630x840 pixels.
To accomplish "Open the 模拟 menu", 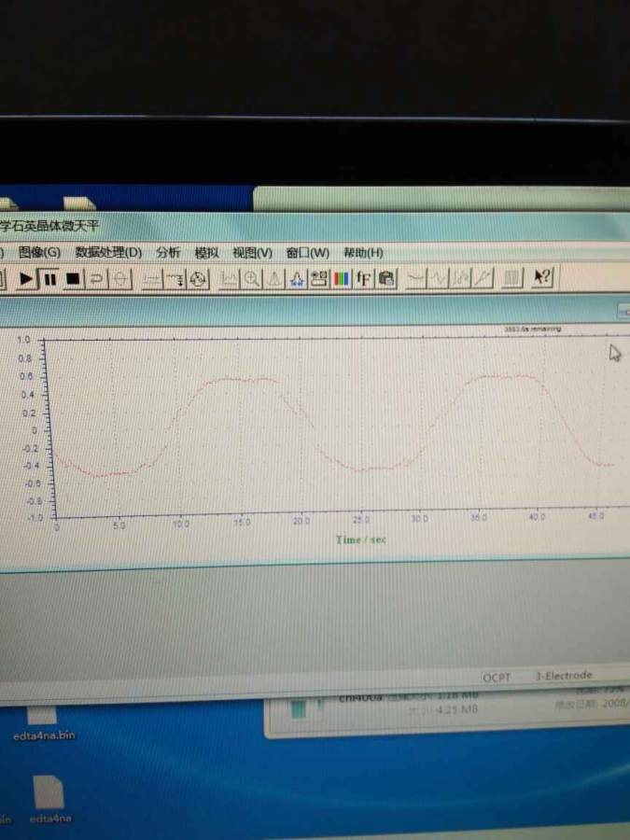I will click(x=207, y=252).
